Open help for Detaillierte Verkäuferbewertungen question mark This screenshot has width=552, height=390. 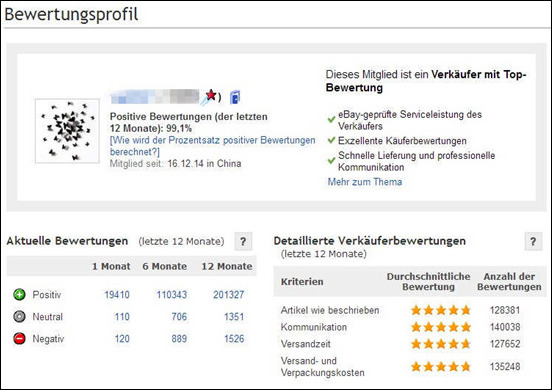pos(533,241)
